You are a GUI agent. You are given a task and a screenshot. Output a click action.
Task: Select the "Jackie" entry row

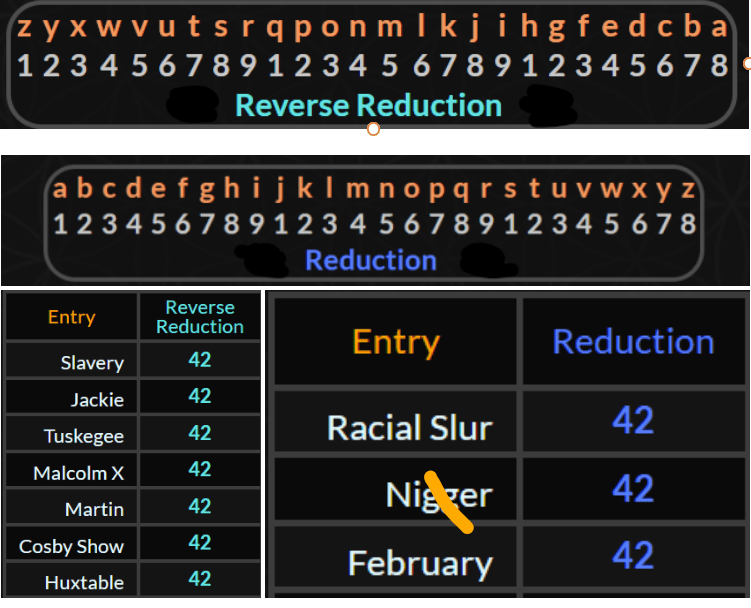97,400
